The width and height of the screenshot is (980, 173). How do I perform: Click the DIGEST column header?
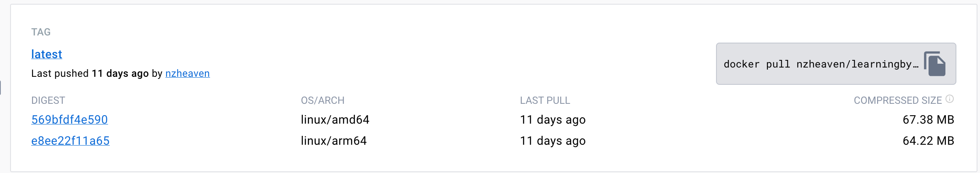pos(48,100)
